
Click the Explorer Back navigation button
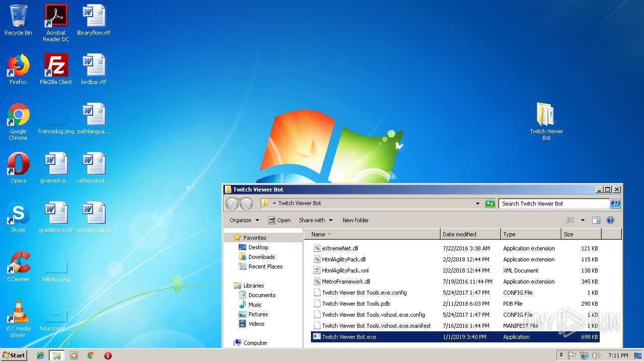pyautogui.click(x=232, y=204)
